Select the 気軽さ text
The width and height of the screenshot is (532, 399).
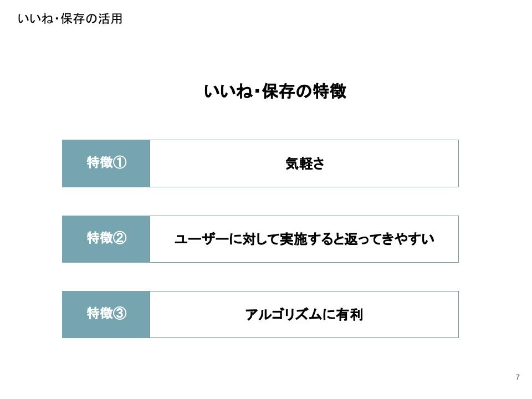pyautogui.click(x=304, y=164)
